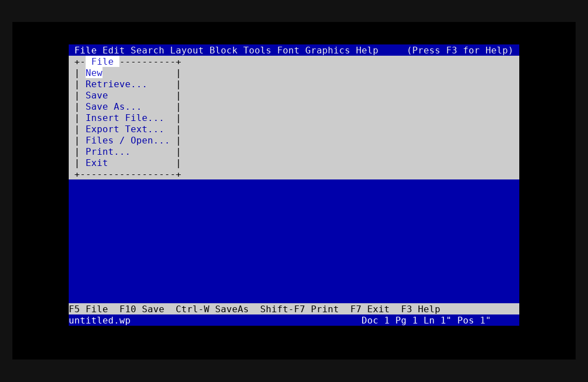This screenshot has width=588, height=382.
Task: Open the File menu in menu bar
Action: coord(86,50)
